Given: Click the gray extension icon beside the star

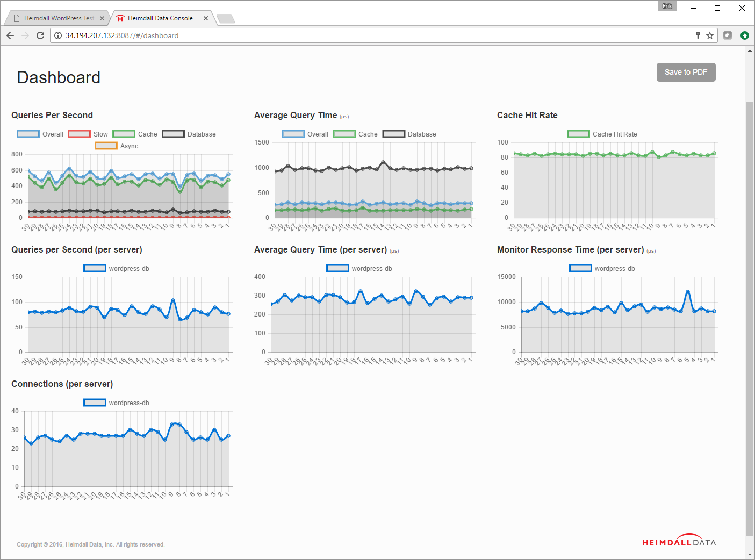Looking at the screenshot, I should (728, 35).
